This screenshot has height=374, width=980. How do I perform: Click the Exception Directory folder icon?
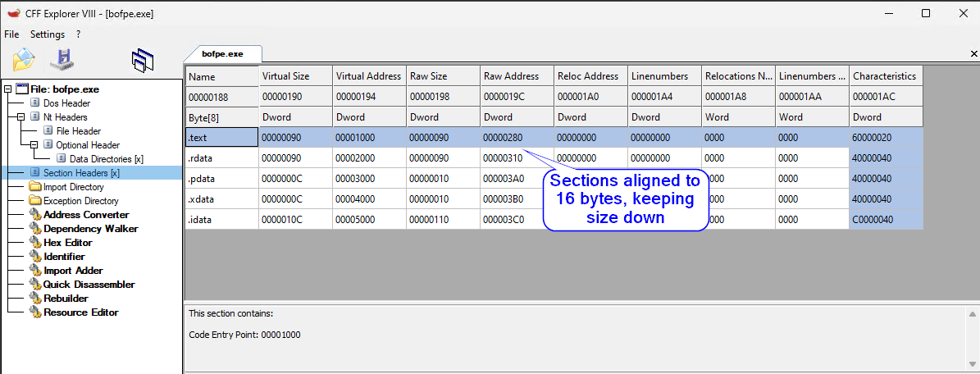35,201
